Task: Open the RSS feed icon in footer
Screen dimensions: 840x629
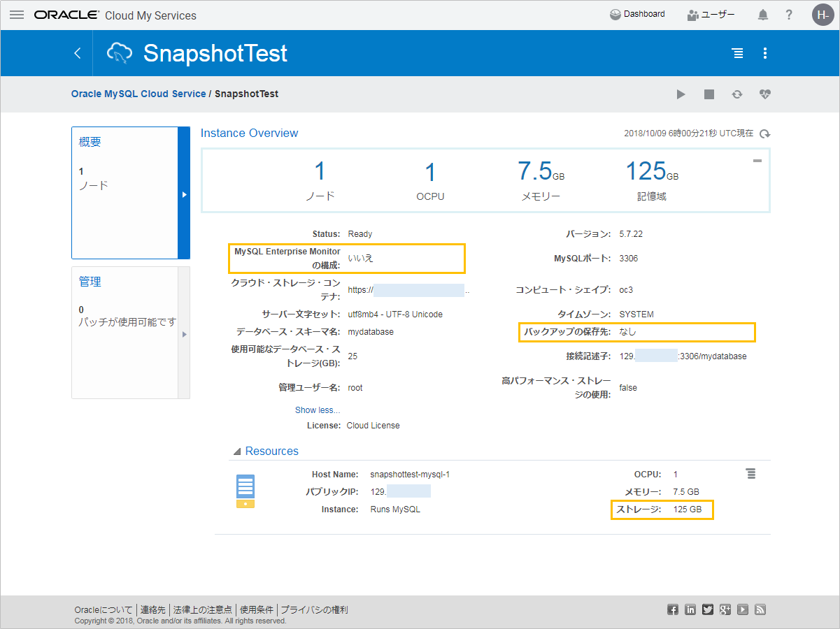Action: tap(760, 609)
